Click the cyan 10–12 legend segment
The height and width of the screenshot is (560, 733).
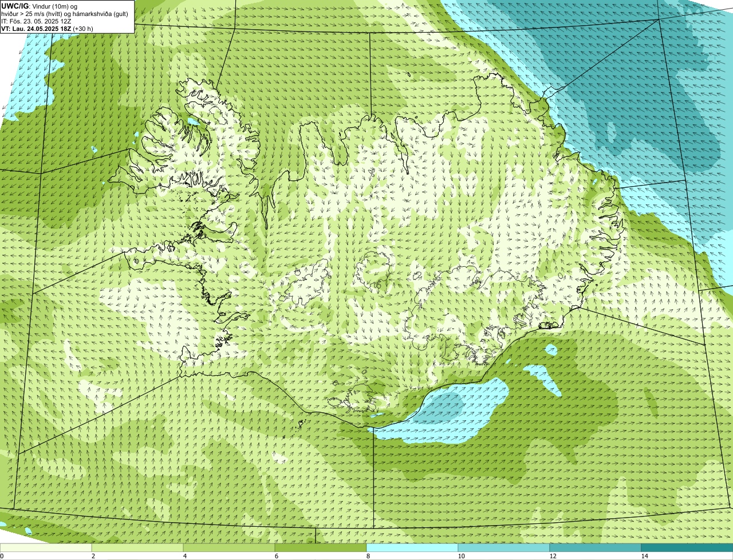pos(504,547)
